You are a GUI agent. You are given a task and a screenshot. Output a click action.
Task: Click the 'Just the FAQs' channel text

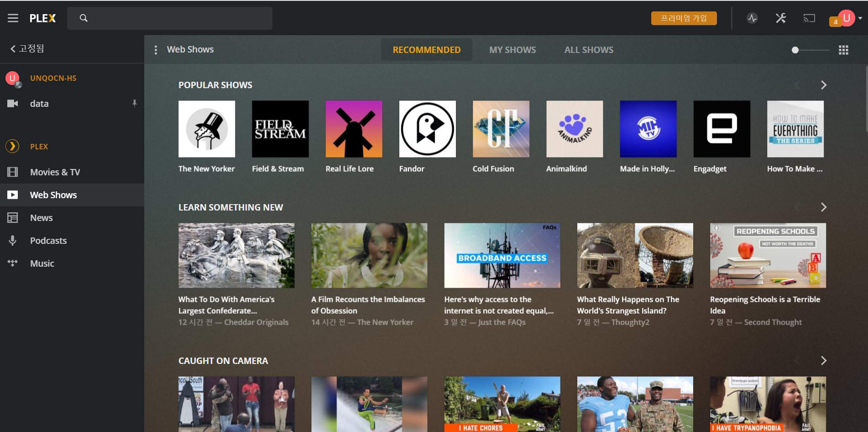[502, 322]
